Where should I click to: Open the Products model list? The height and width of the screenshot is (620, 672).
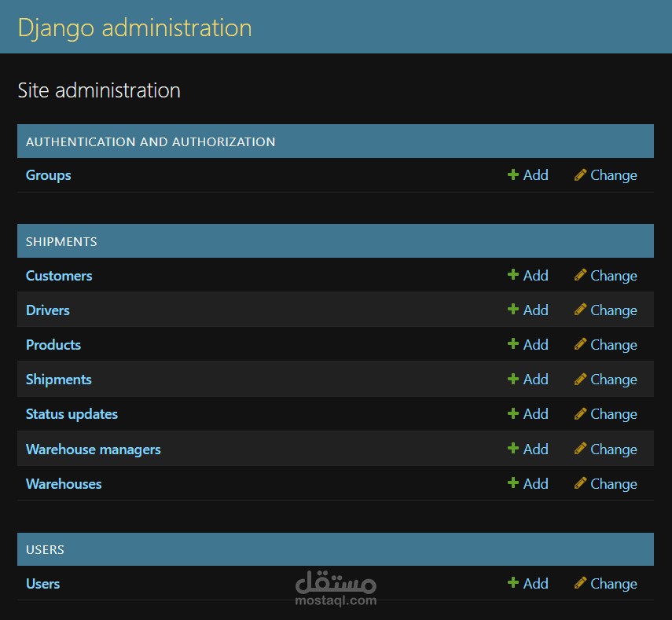53,345
